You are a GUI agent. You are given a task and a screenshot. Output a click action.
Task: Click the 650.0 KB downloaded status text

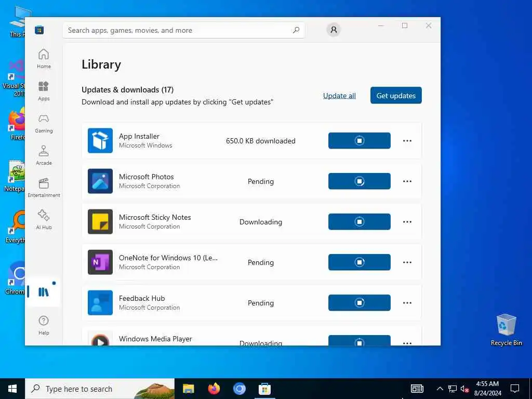pos(261,141)
